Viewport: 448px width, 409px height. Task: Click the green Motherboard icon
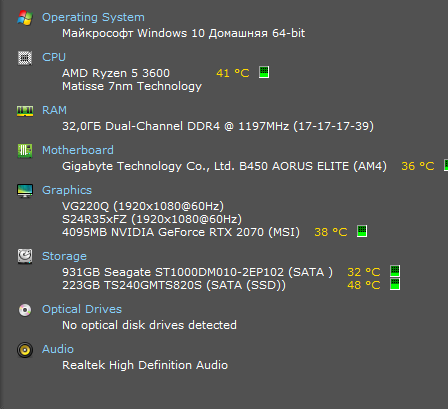(25, 151)
